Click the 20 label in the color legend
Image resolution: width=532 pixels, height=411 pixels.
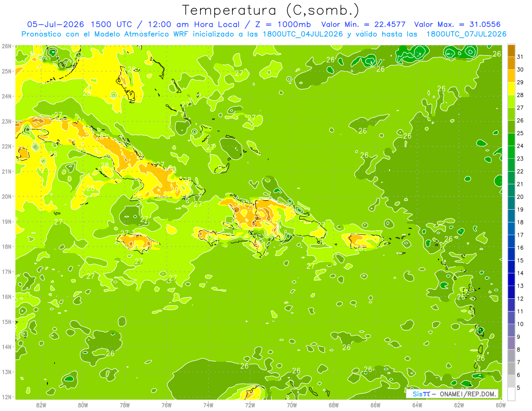tap(520, 197)
